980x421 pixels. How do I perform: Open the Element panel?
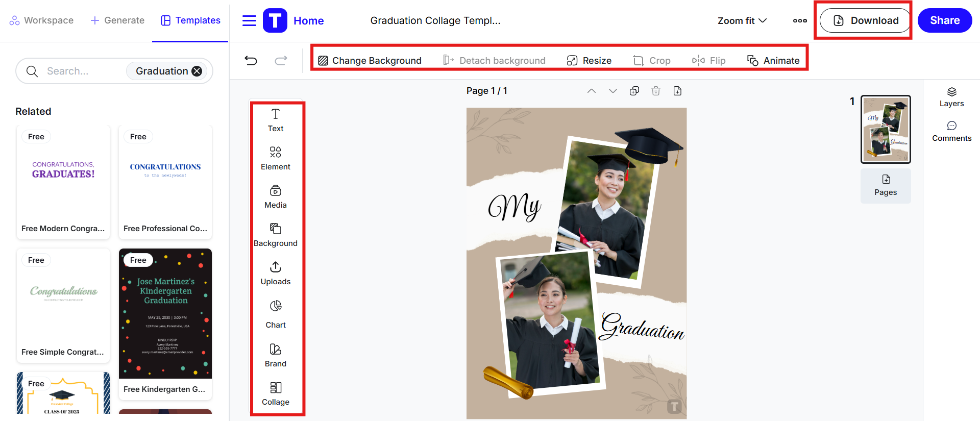point(276,159)
